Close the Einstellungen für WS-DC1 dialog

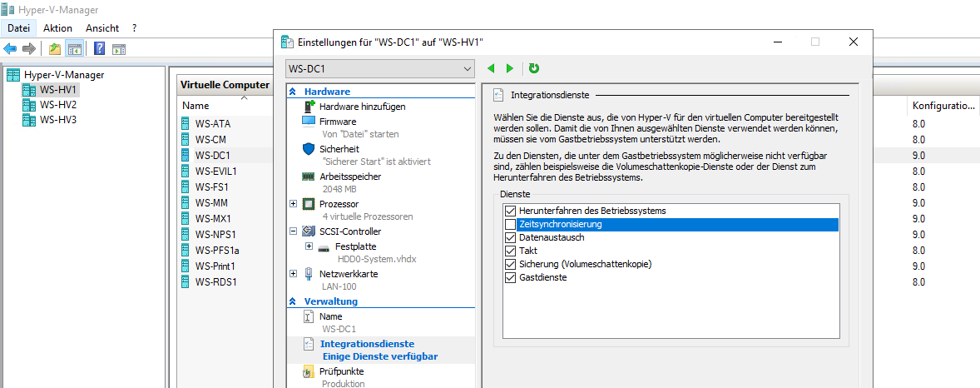pyautogui.click(x=853, y=42)
